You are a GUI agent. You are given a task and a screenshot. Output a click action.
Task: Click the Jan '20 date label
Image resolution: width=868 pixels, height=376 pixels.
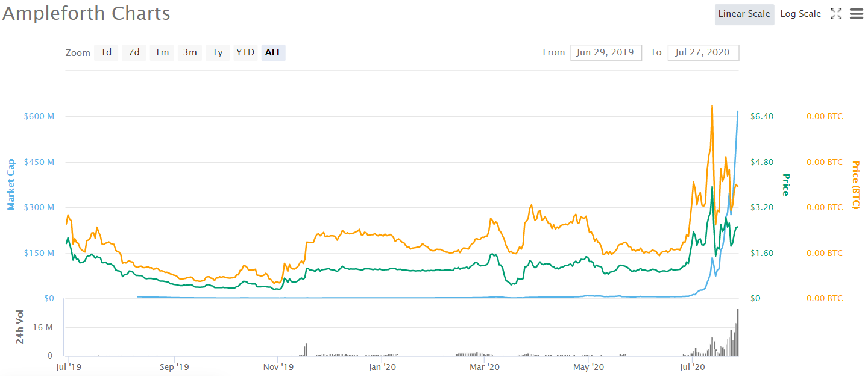pyautogui.click(x=382, y=366)
